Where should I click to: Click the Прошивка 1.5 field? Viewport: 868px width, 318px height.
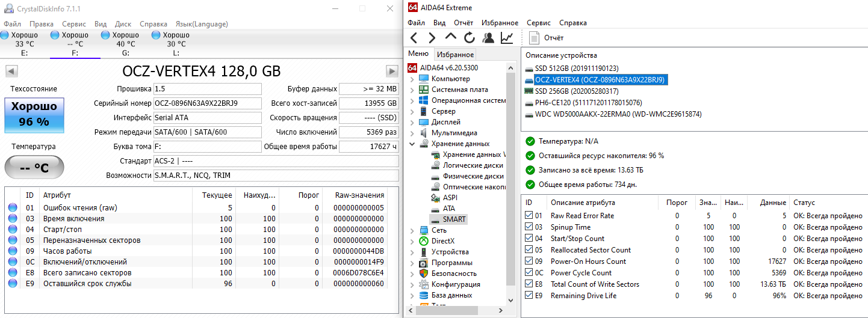point(208,89)
